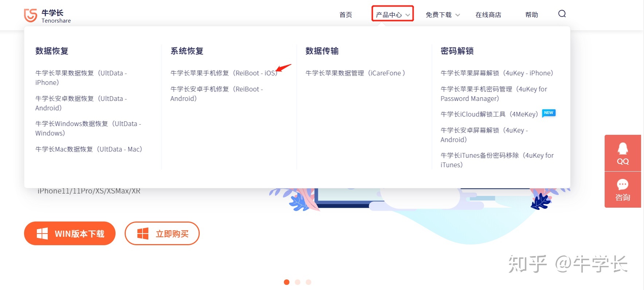The height and width of the screenshot is (290, 644).
Task: Select 牛学长安卓手机修复 (ReiBoot - Android)
Action: [216, 94]
